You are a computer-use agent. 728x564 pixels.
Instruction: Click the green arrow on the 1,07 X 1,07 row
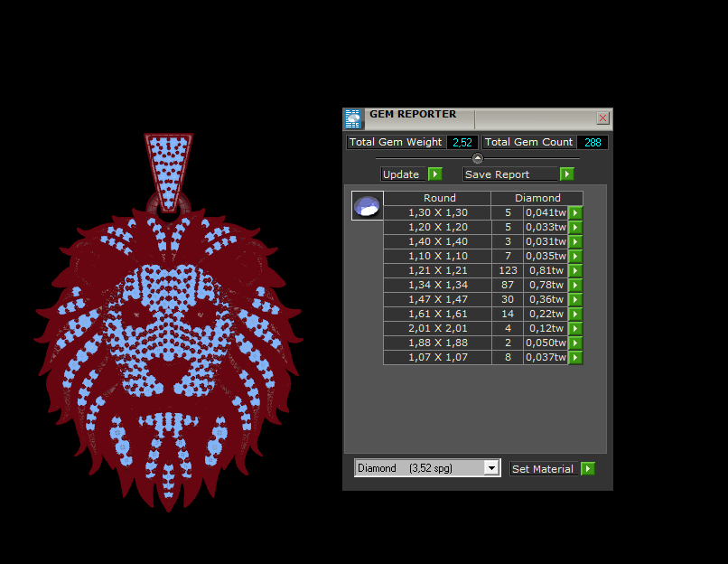575,358
